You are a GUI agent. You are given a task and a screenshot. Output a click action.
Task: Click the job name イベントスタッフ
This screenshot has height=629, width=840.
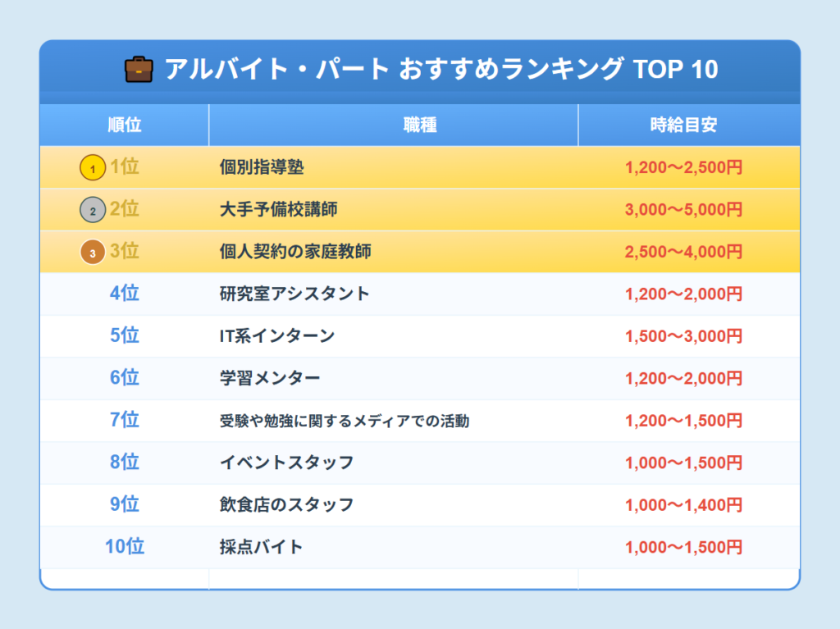tap(286, 463)
